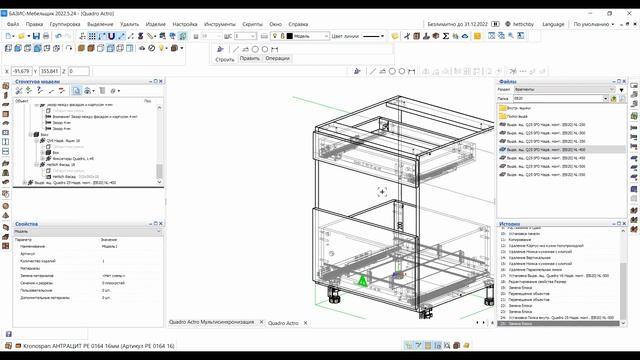
Task: Open the По умолчанию dropdown
Action: [x=593, y=24]
